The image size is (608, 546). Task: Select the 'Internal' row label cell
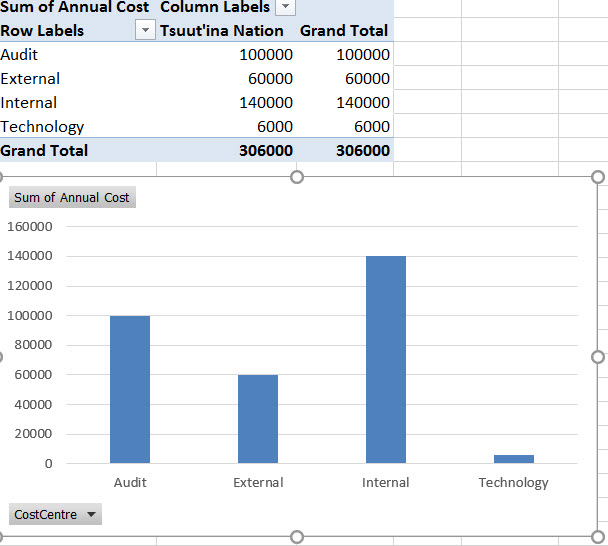[78, 102]
